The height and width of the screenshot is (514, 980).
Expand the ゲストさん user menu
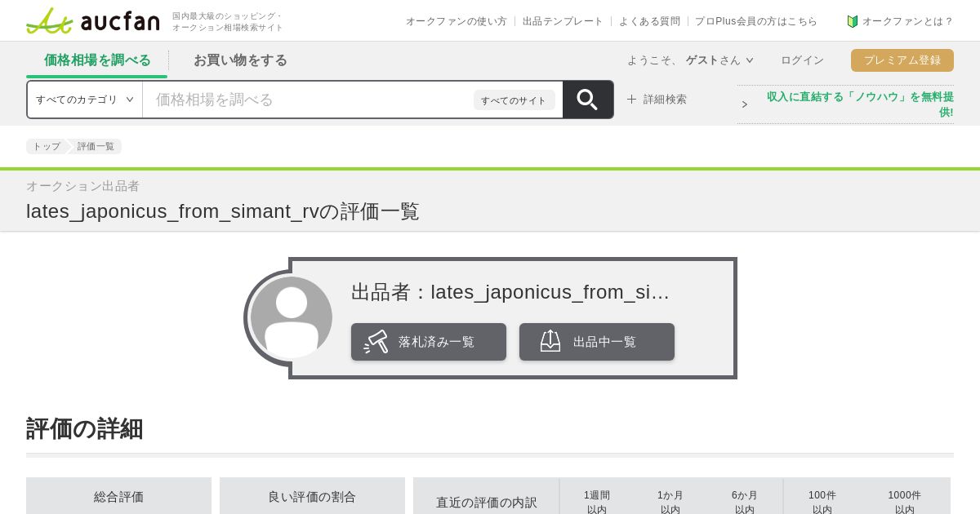(719, 60)
